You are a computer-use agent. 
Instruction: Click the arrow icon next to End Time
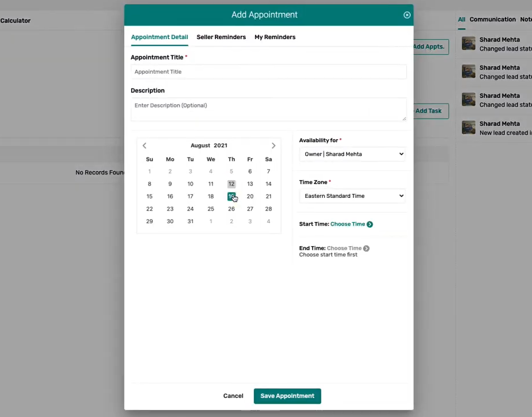[x=366, y=248]
